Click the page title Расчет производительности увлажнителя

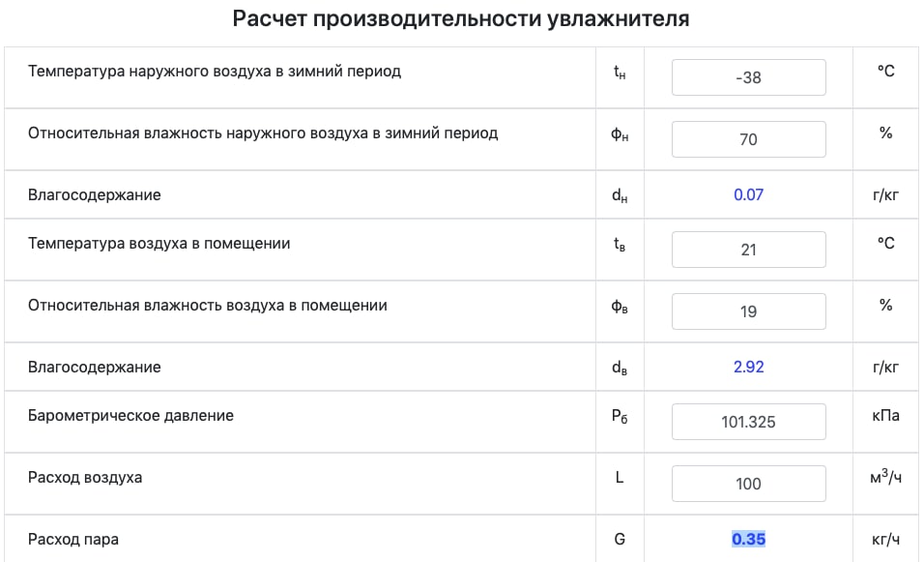[461, 19]
